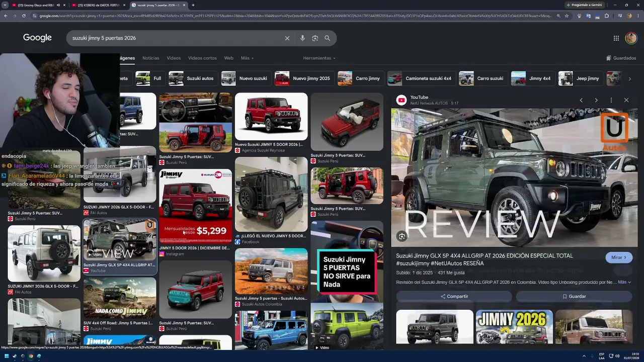Select the Jimny 4x4 filter chip
Screen dimensions: 644x362
[532, 78]
